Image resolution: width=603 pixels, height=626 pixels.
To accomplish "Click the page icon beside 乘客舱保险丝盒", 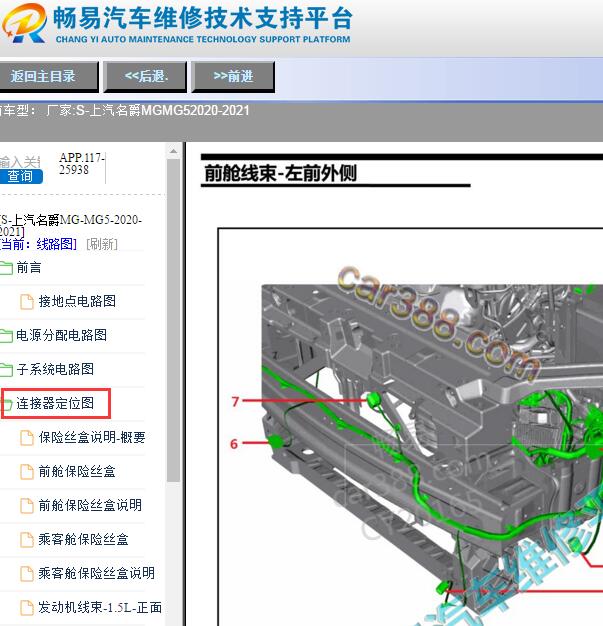I will click(27, 540).
